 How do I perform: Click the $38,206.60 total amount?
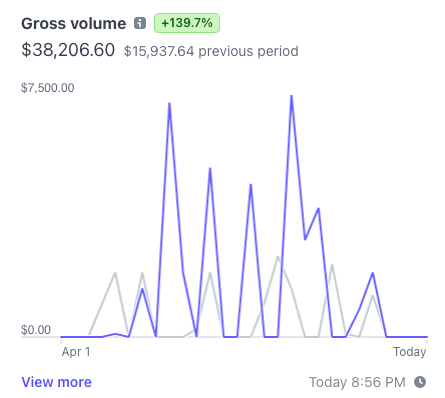coord(68,50)
